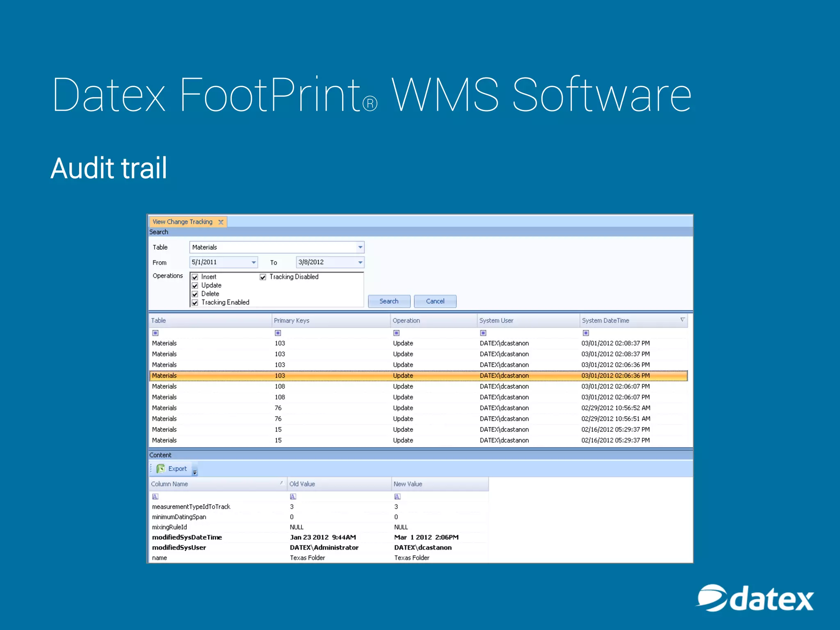Toggle the Tracking Disabled checkbox

[x=263, y=277]
